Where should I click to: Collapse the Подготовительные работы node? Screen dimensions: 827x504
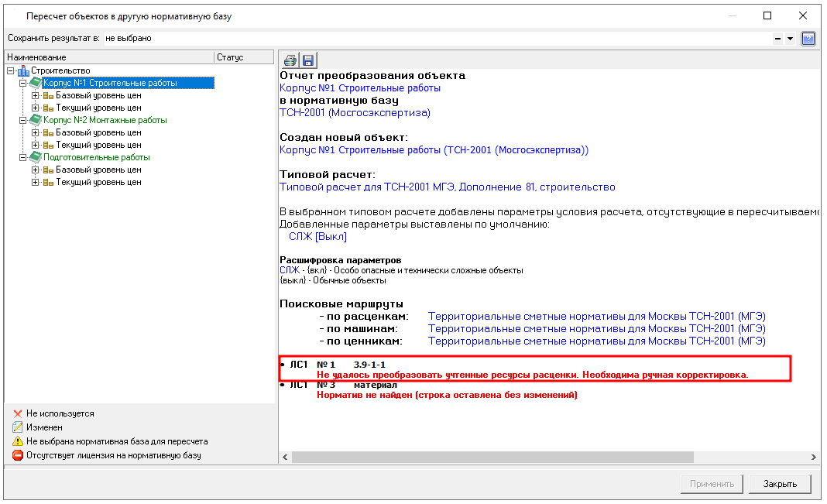[x=23, y=158]
